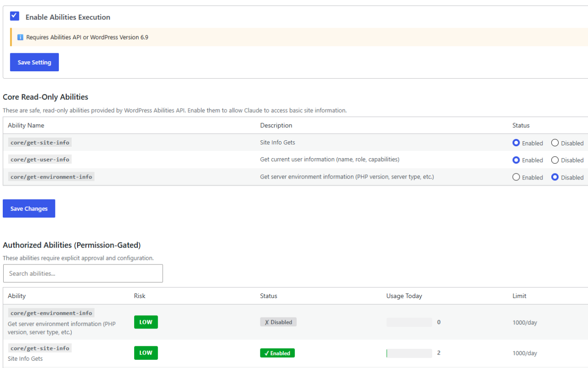Click the Usage Today column header
Viewport: 588px width, 368px height.
coord(404,296)
